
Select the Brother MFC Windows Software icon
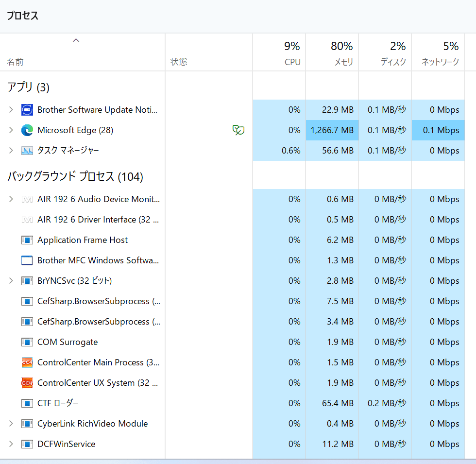[x=27, y=260]
